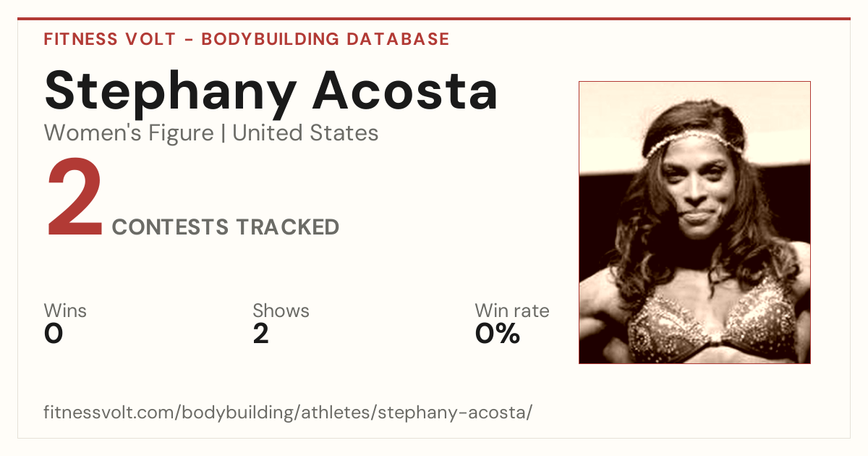Click the Shows value 2
The width and height of the screenshot is (868, 456).
click(261, 334)
